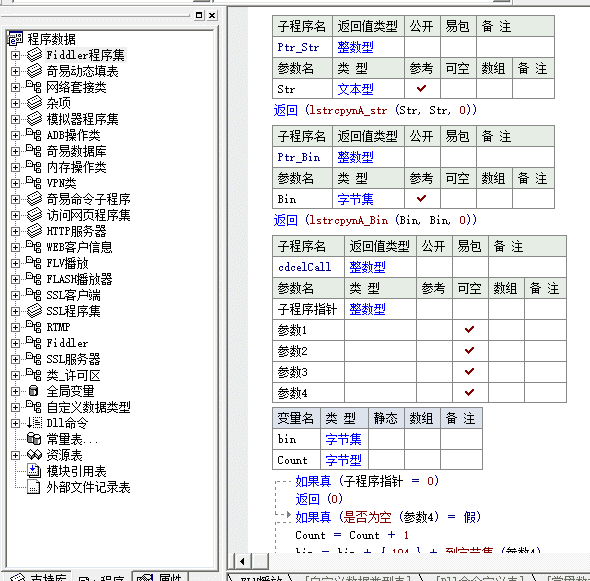The image size is (590, 581).
Task: Click the cdcelCall subroutine name cell
Action: point(309,267)
